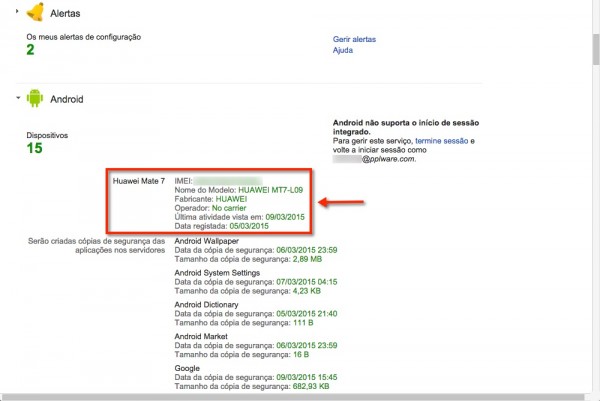Click the Android System Settings entry

point(217,273)
